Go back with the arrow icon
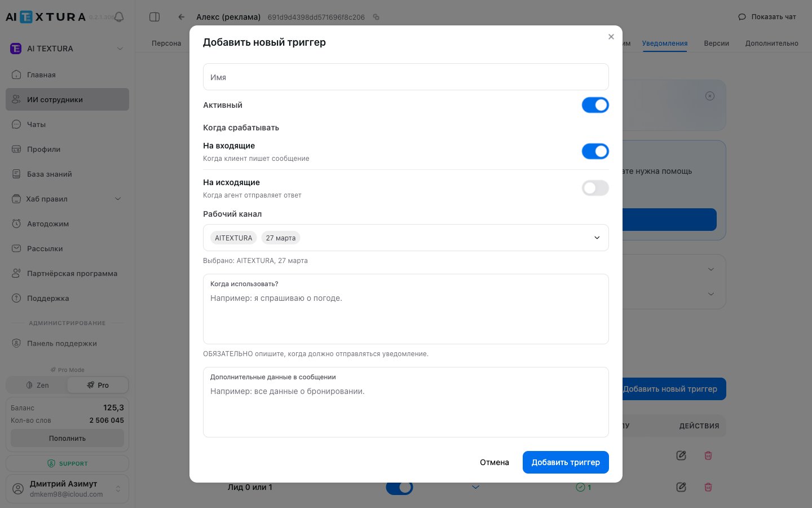812x508 pixels. click(181, 17)
